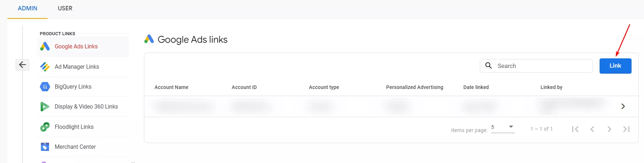The height and width of the screenshot is (163, 644).
Task: Click the Personalized Advertising column header
Action: (414, 87)
